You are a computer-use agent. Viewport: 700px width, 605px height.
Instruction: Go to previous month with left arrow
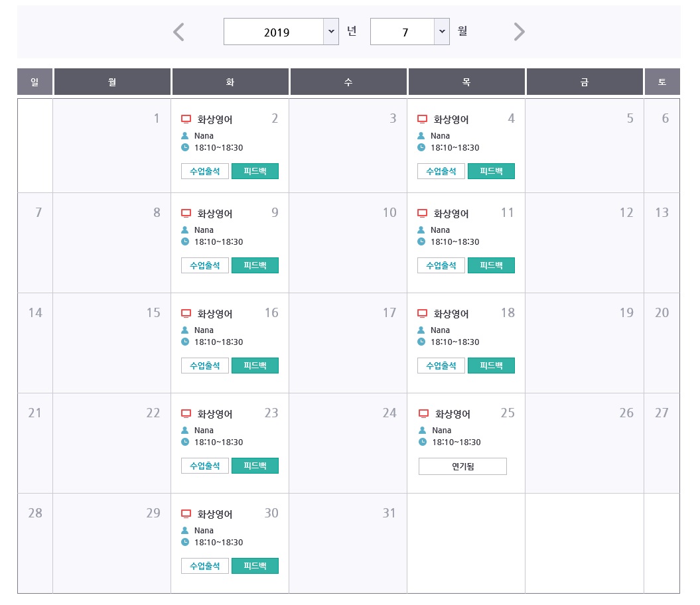(x=178, y=32)
